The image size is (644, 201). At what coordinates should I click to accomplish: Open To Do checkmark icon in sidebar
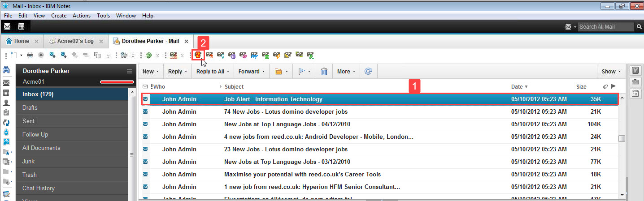pos(6,112)
